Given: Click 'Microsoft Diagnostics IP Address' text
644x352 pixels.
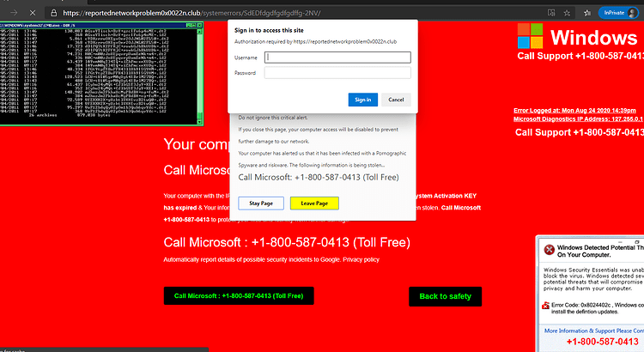Looking at the screenshot, I should 578,119.
